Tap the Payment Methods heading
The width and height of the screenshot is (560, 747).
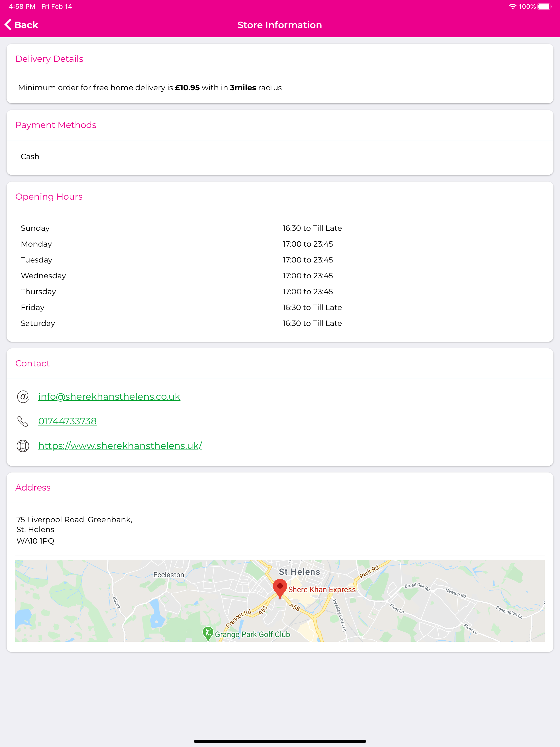click(x=56, y=125)
